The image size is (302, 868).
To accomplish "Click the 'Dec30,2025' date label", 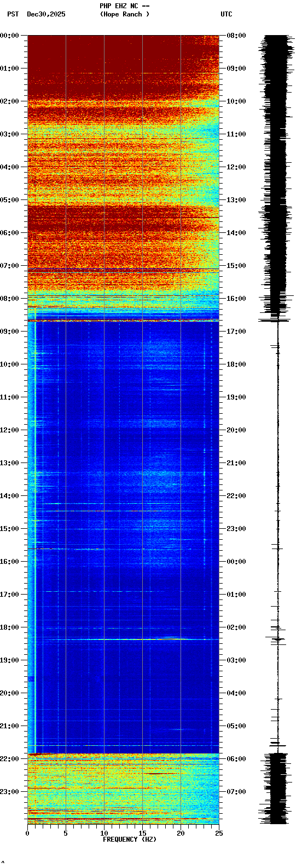I will (x=46, y=14).
